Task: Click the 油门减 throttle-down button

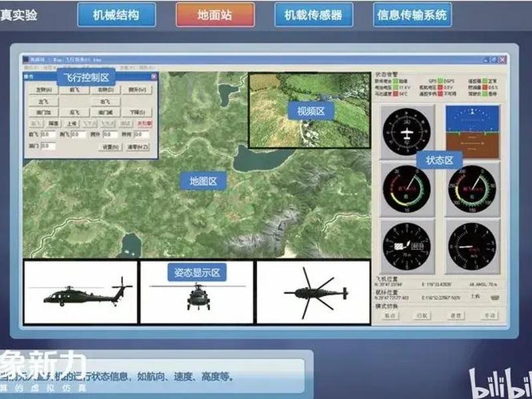Action: point(105,112)
